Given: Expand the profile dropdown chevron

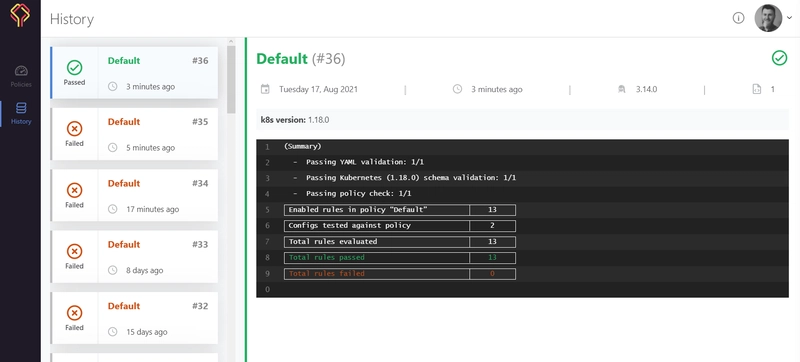Looking at the screenshot, I should [x=790, y=18].
